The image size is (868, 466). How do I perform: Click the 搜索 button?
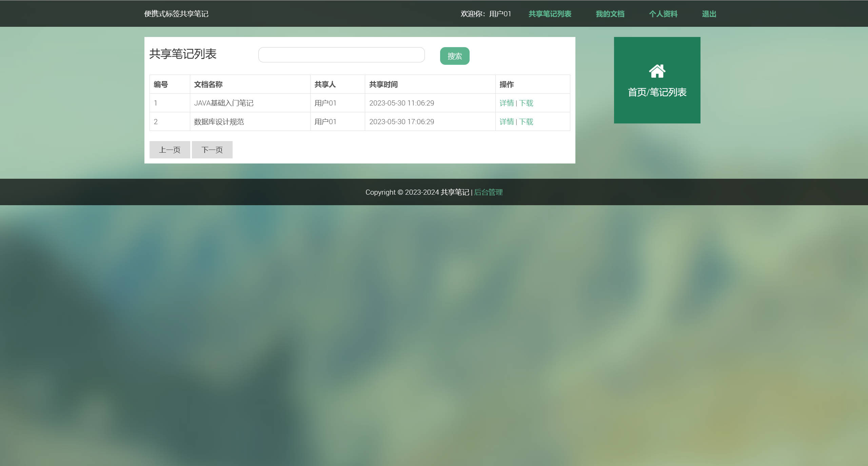coord(455,56)
